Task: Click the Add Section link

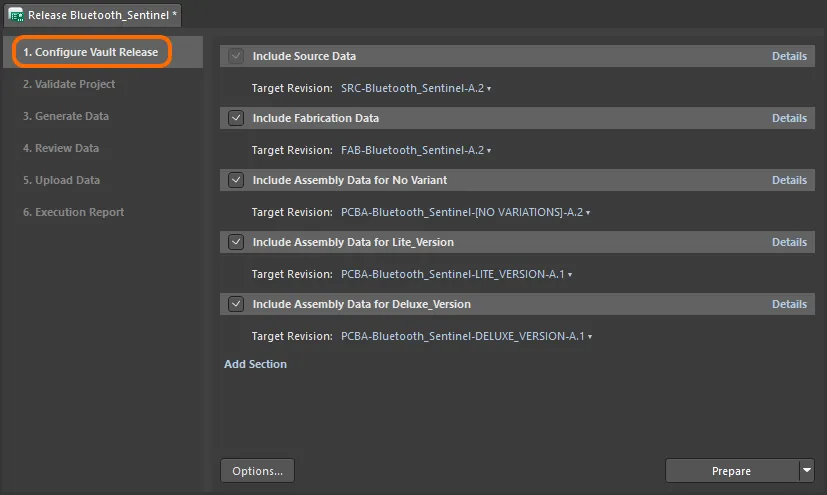Action: pos(255,364)
